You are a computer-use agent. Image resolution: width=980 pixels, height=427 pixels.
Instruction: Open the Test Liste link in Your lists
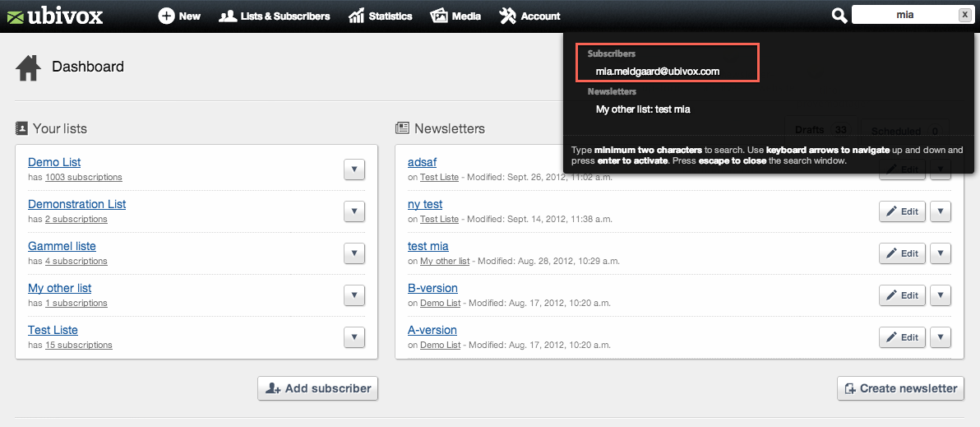pyautogui.click(x=53, y=330)
